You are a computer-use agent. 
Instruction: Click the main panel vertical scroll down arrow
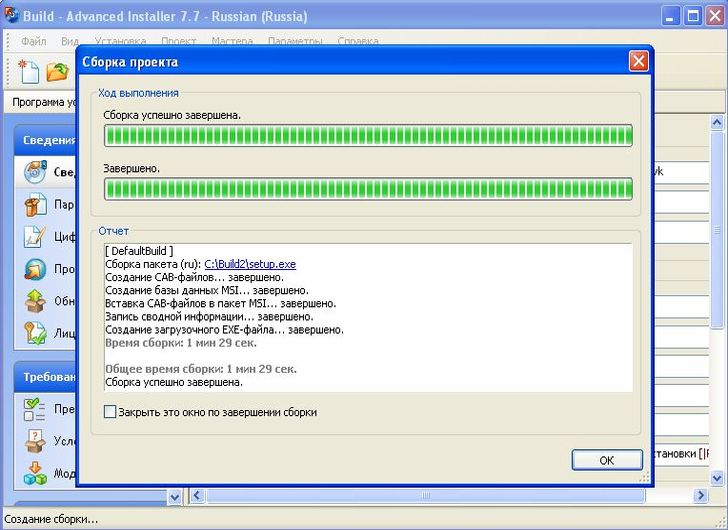[x=717, y=477]
